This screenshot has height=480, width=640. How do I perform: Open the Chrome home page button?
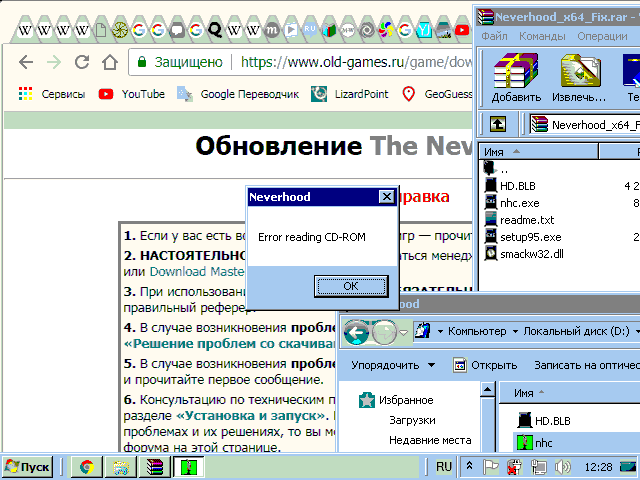110,62
